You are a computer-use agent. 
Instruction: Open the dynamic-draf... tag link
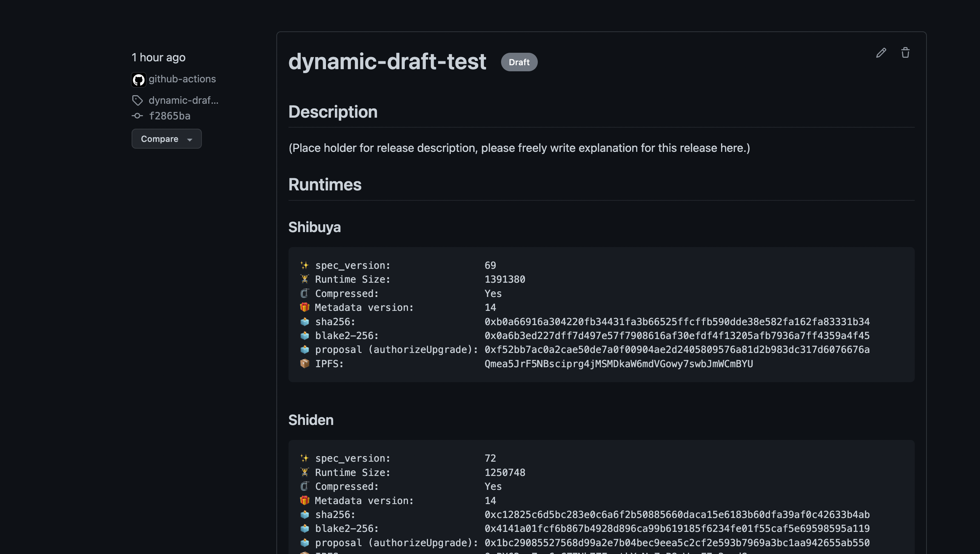[x=183, y=101]
